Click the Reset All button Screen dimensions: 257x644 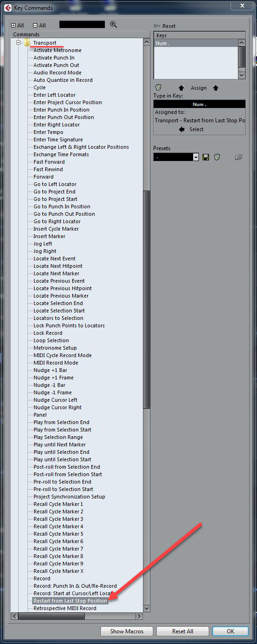183,631
